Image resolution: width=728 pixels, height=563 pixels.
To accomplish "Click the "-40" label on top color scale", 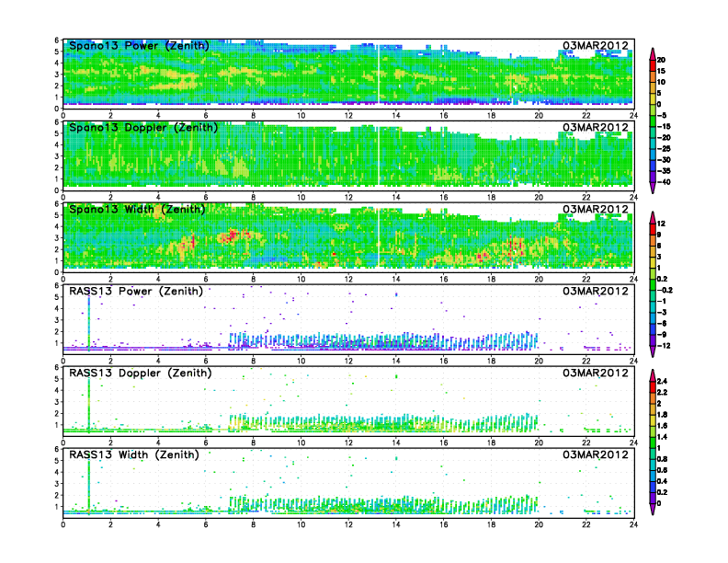I will [664, 182].
